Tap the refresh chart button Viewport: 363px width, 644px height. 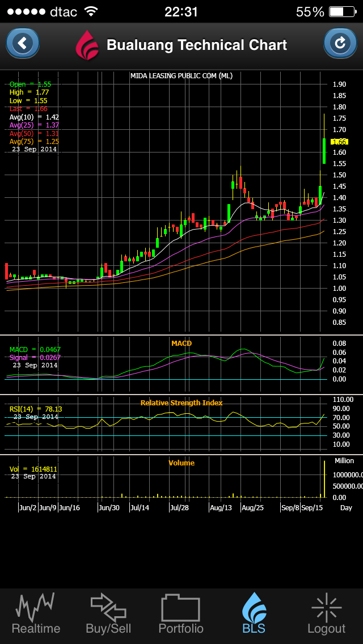pyautogui.click(x=340, y=43)
